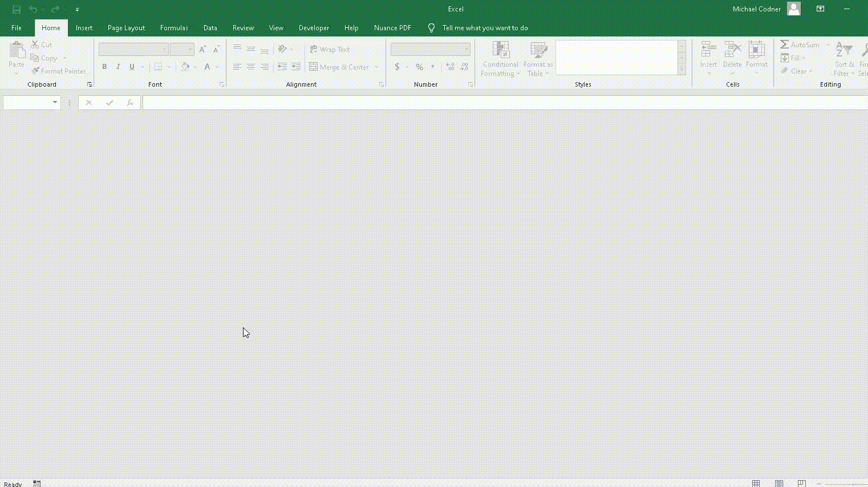Click the Save icon in the title bar
868x487 pixels.
pos(17,9)
